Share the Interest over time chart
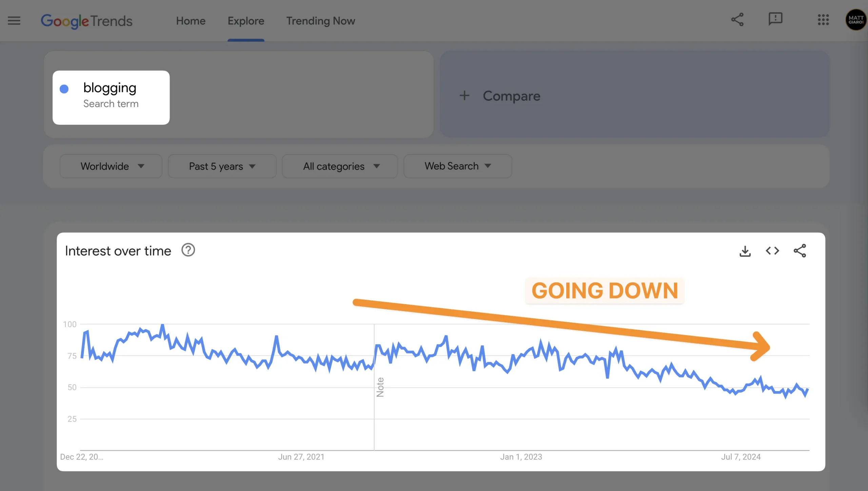 coord(800,251)
